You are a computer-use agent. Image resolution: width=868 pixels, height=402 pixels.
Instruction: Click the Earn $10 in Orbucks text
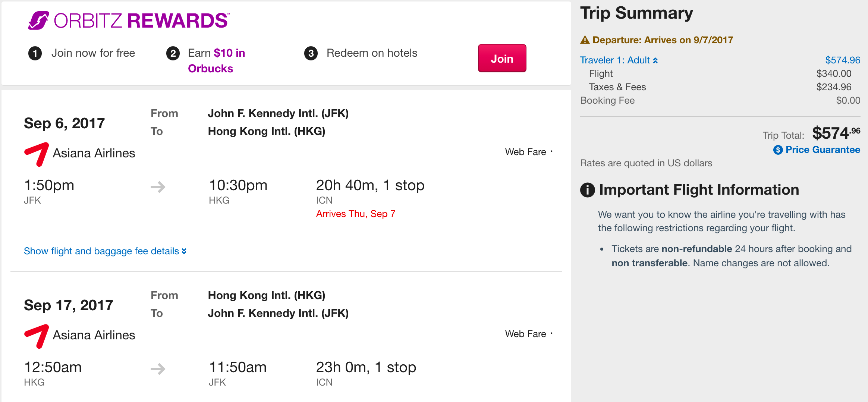(x=216, y=60)
